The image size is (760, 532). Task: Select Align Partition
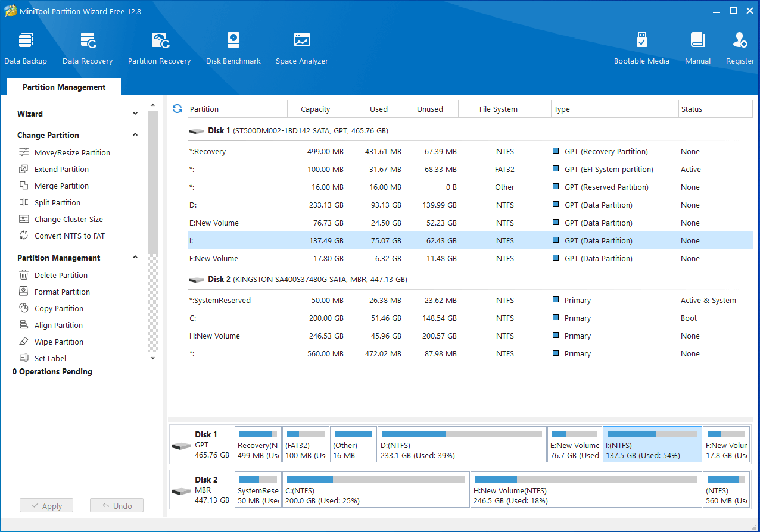coord(58,325)
